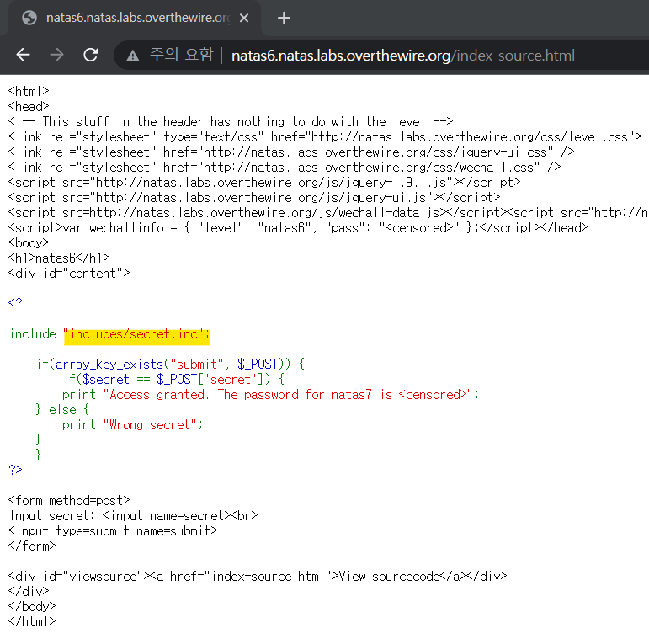The height and width of the screenshot is (644, 649).
Task: Reload the page with the refresh icon
Action: point(91,55)
